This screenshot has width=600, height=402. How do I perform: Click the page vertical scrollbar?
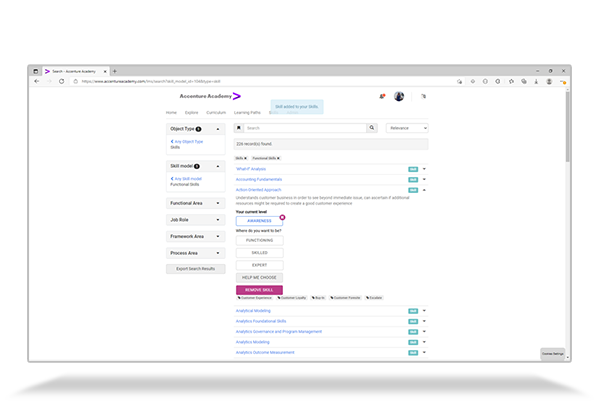[567, 126]
